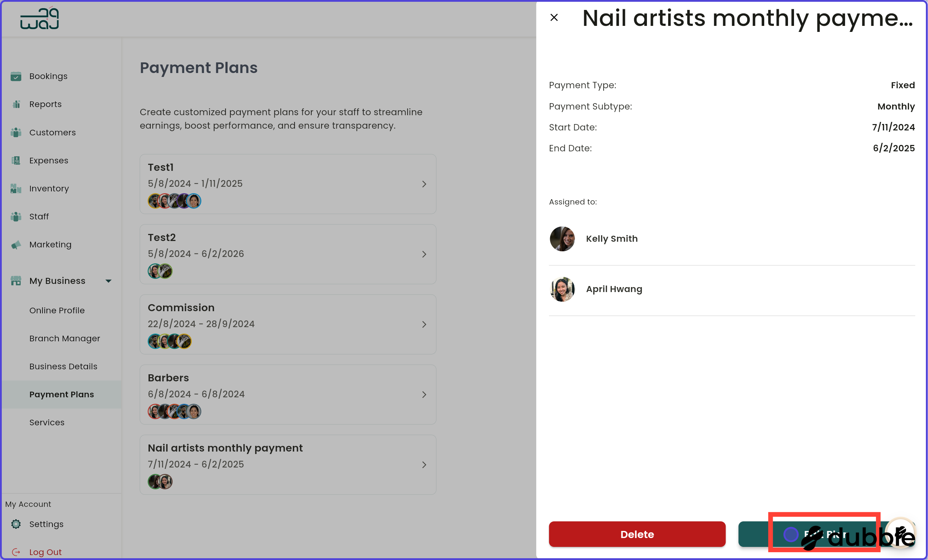Open Customers using the people icon

[16, 132]
